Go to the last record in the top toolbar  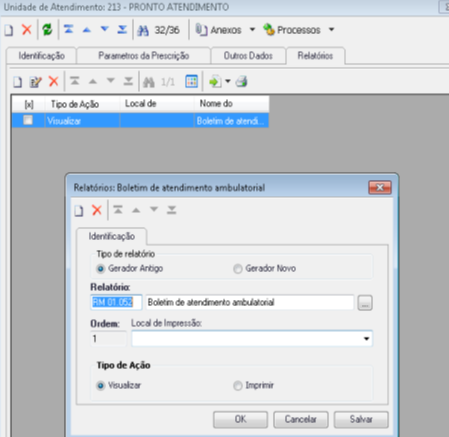tap(122, 30)
